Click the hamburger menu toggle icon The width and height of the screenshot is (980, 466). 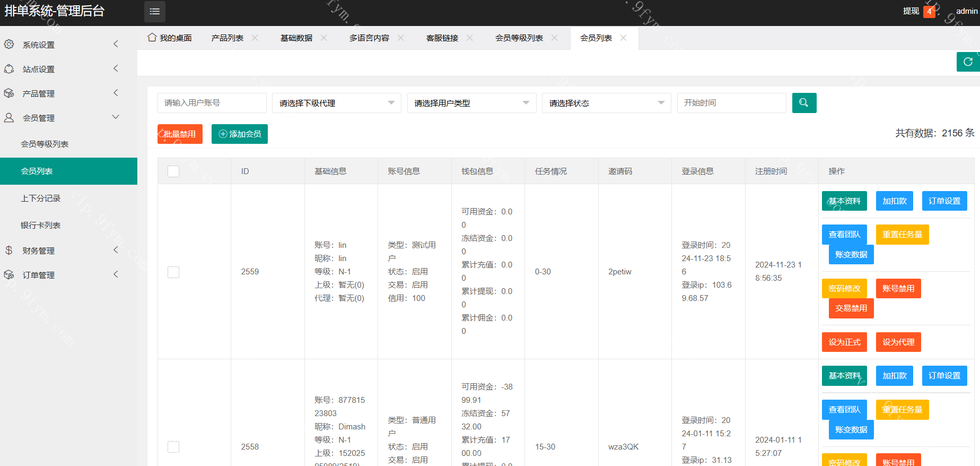[x=154, y=12]
